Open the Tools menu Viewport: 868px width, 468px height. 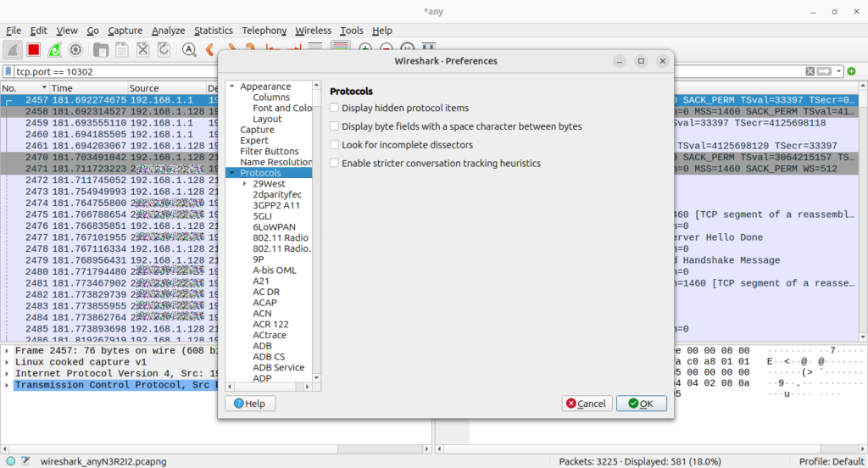click(352, 31)
